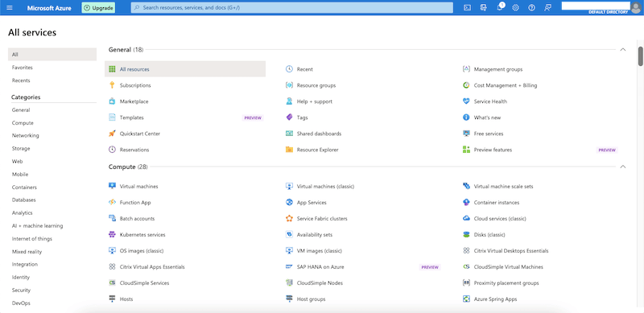The height and width of the screenshot is (313, 644).
Task: Click the Kubernetes services icon
Action: tap(112, 234)
